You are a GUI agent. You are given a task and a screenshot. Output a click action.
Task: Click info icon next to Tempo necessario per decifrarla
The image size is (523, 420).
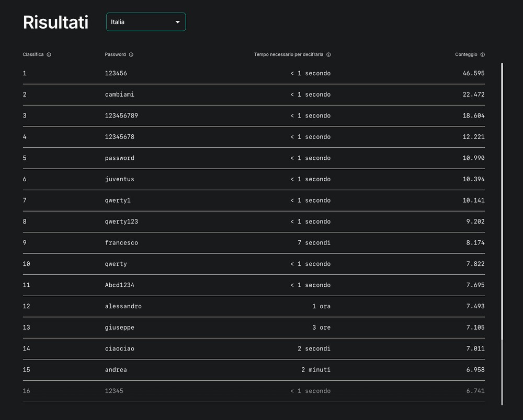(328, 55)
